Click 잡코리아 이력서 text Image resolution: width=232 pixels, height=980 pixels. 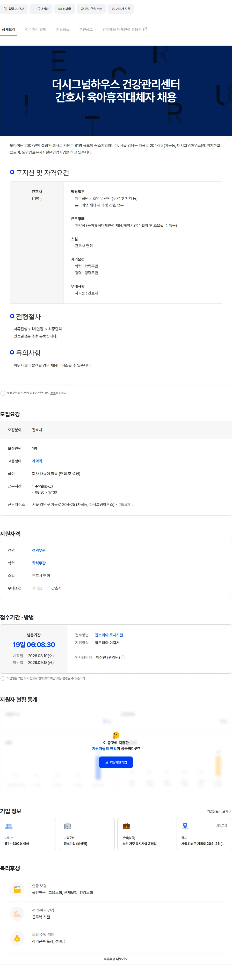click(107, 642)
